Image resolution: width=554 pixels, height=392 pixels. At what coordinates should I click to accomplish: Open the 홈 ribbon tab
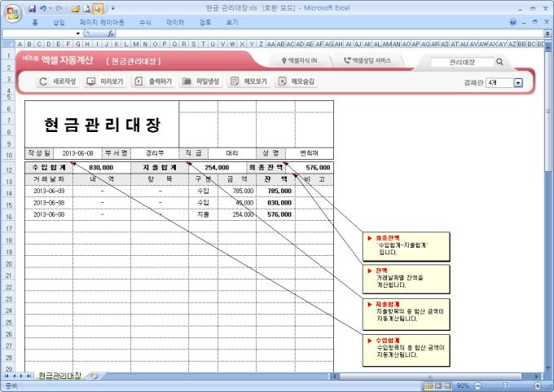(34, 22)
